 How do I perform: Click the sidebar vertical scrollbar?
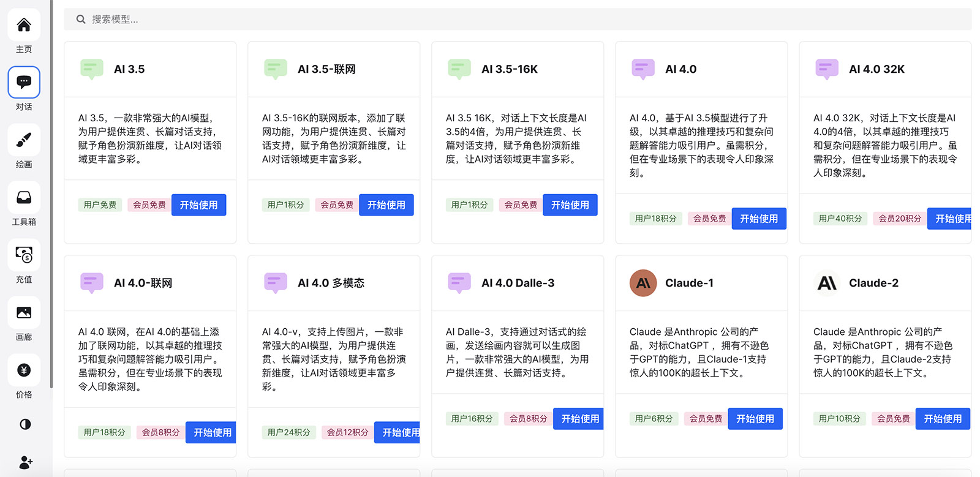(x=51, y=193)
